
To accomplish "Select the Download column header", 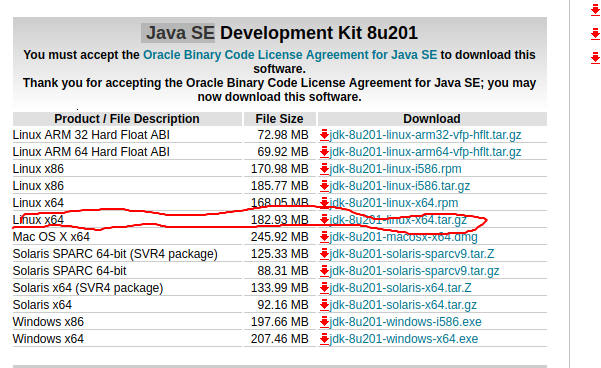I will [432, 119].
